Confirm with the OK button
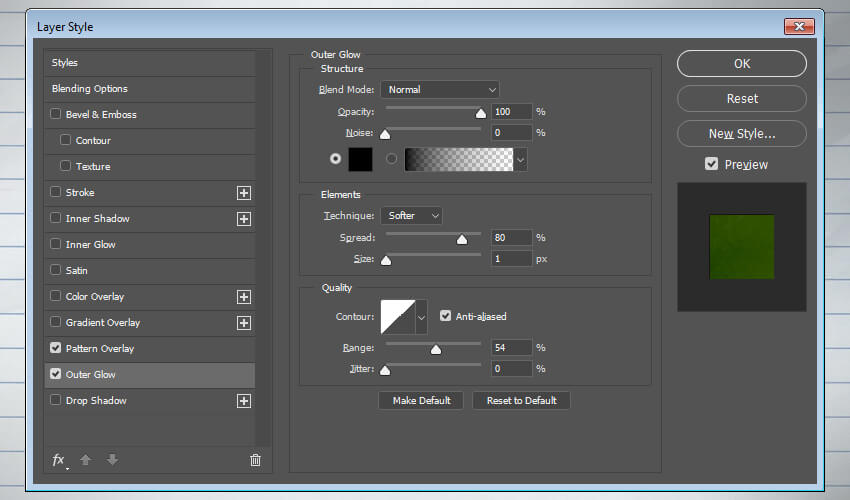The width and height of the screenshot is (850, 500). pos(742,63)
